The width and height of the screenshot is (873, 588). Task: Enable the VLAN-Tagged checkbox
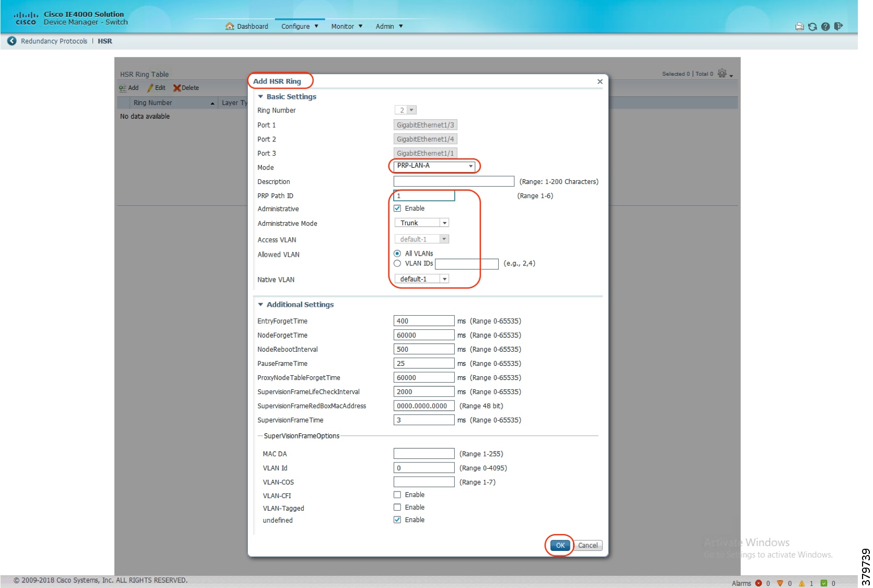(397, 508)
